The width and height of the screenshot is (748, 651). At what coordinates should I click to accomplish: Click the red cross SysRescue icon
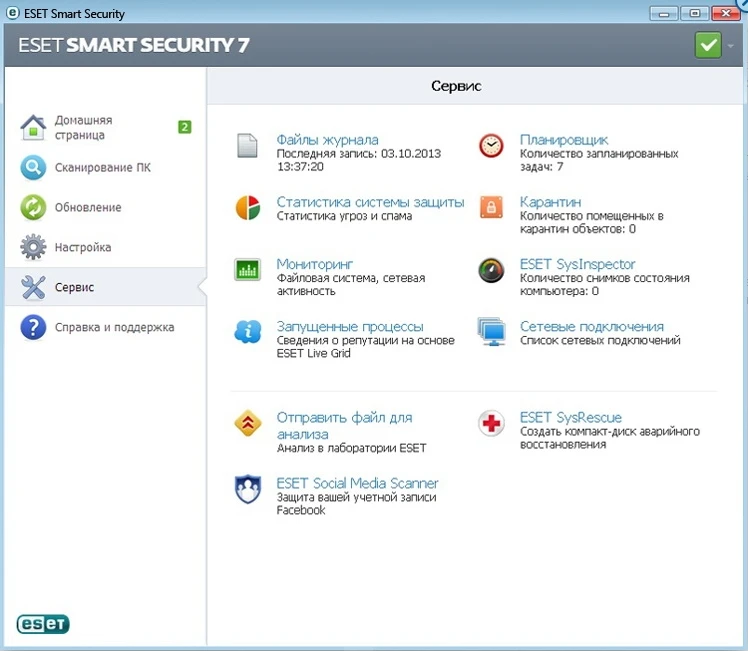(491, 423)
